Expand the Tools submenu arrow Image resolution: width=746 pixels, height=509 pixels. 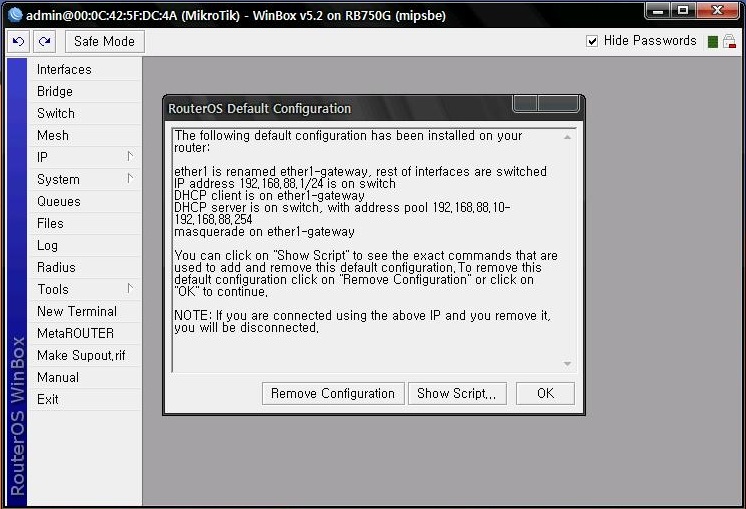tap(130, 288)
